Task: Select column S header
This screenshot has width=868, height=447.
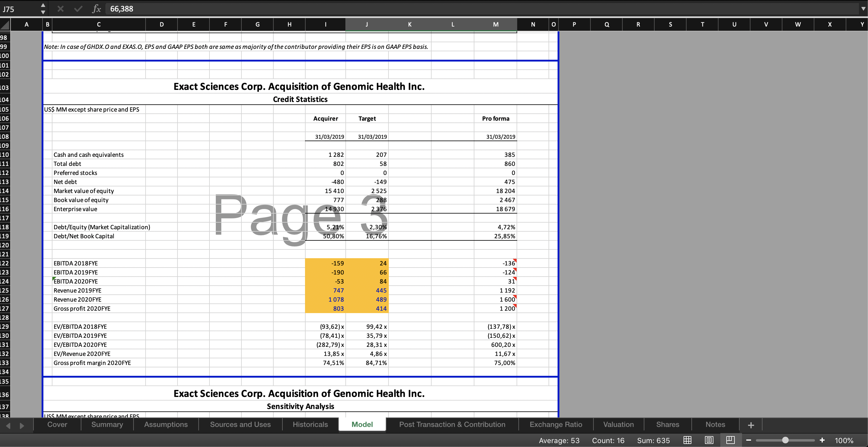Action: point(670,24)
